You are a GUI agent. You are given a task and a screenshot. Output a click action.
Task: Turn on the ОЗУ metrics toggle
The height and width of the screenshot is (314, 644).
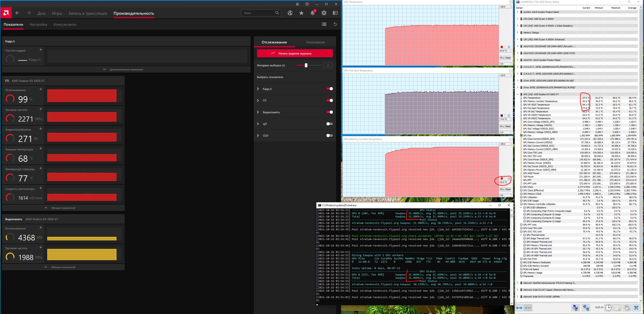point(330,135)
